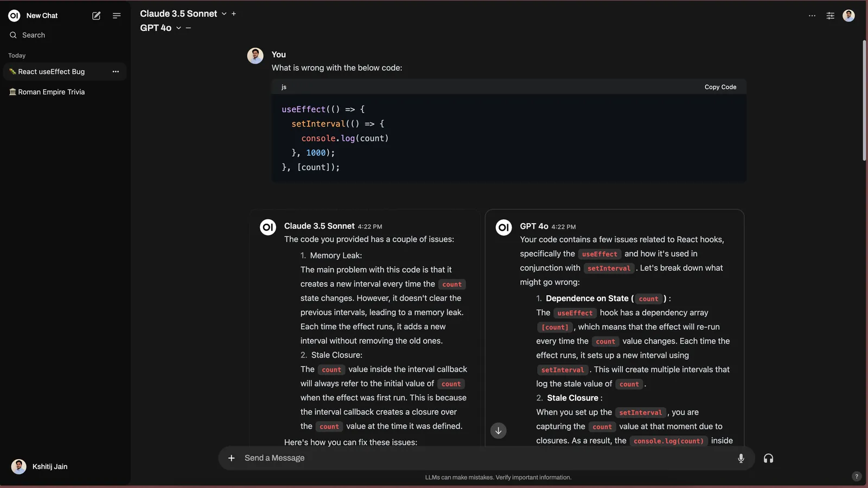Click New Chat in the sidebar
This screenshot has height=488, width=868.
pos(42,16)
